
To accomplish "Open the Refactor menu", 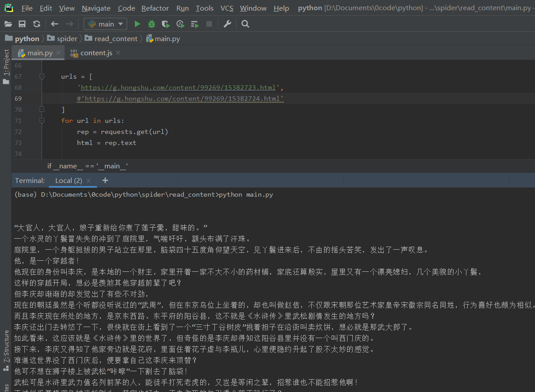I will pyautogui.click(x=155, y=8).
